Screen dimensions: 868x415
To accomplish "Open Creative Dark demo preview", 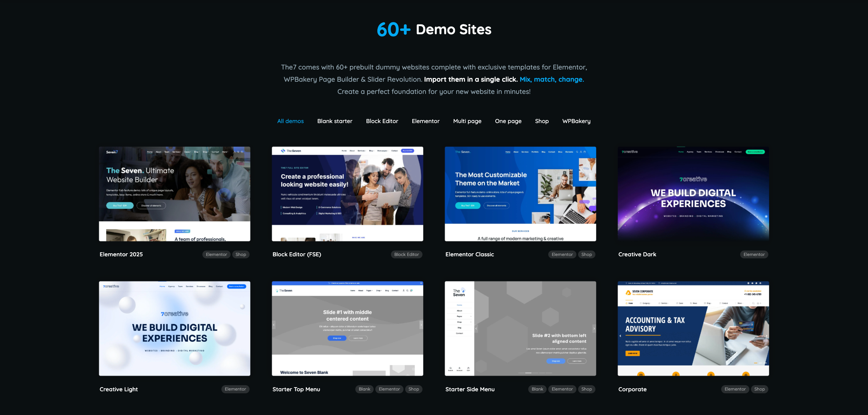I will pyautogui.click(x=693, y=194).
